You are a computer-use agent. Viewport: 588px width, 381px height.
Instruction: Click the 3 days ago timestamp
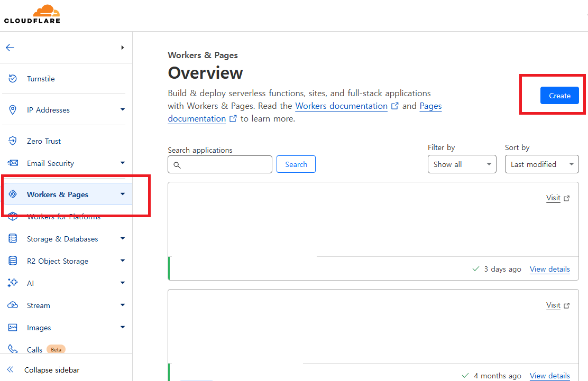[502, 269]
